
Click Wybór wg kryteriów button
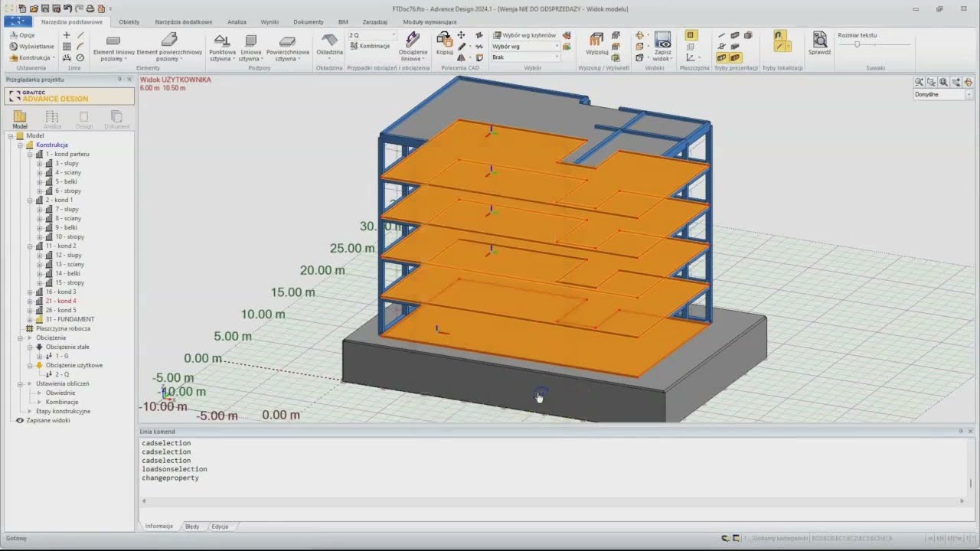click(x=524, y=35)
